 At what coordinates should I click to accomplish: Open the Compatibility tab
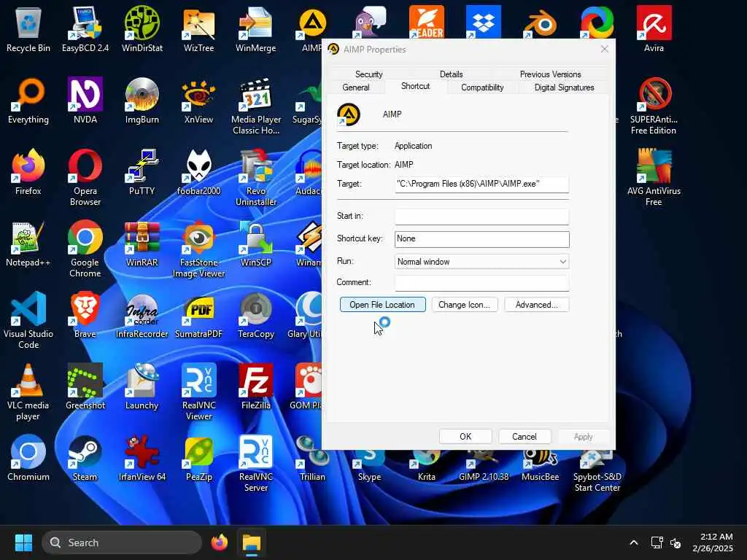pos(482,87)
